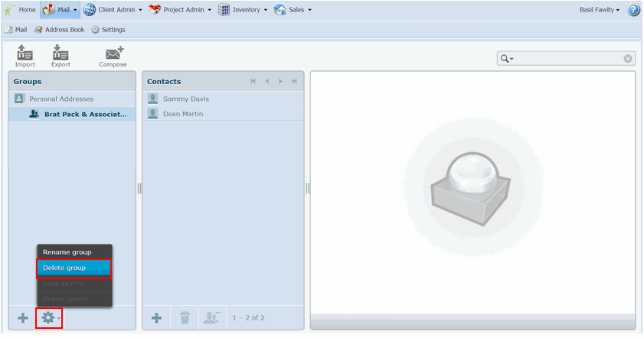Select the Personal Addresses address book
644x338 pixels.
[x=61, y=99]
